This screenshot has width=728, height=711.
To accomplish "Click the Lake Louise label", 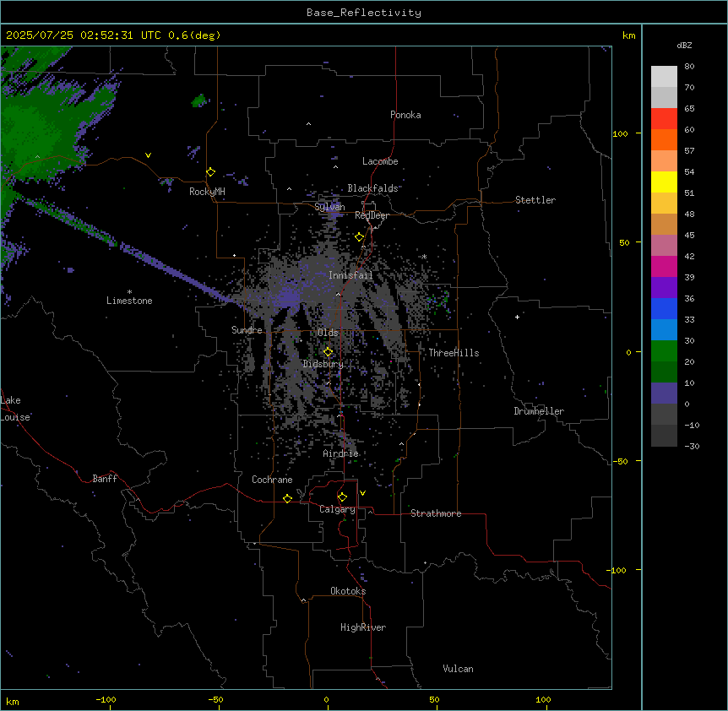I will (15, 409).
